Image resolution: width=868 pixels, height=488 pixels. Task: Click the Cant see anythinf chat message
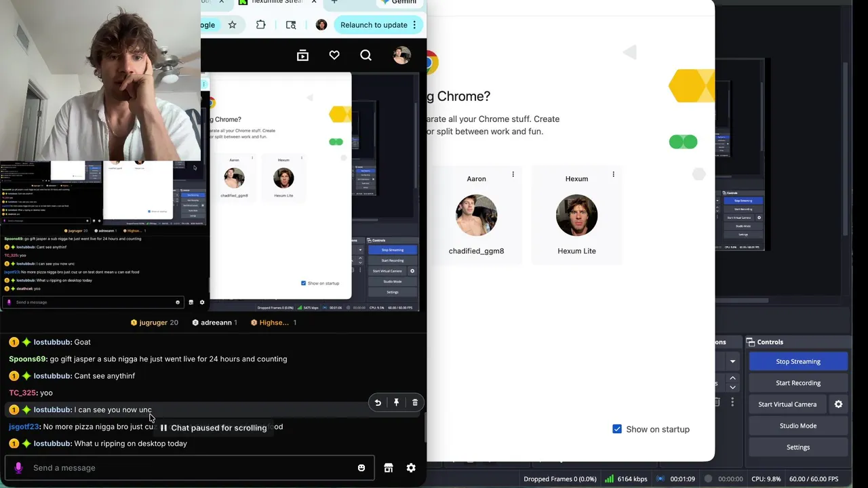click(104, 376)
